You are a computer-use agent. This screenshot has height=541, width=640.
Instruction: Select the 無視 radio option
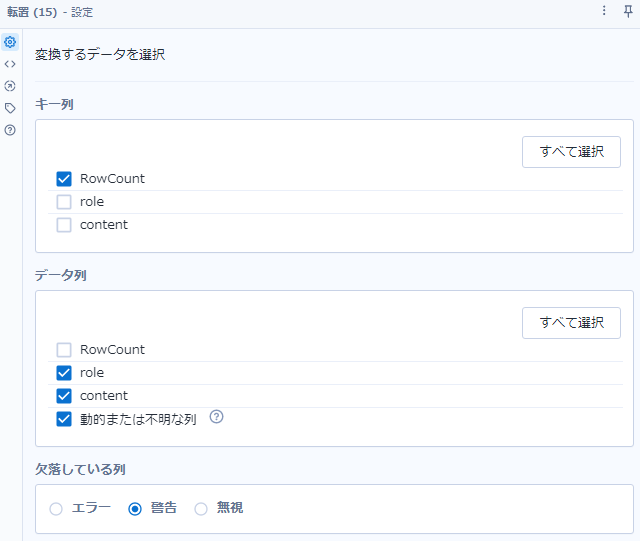point(201,509)
